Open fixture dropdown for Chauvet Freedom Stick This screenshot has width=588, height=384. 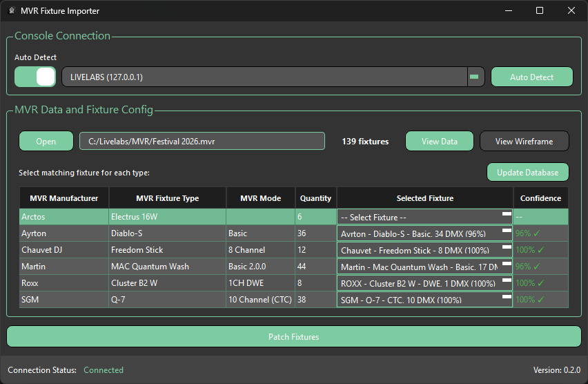tap(425, 250)
